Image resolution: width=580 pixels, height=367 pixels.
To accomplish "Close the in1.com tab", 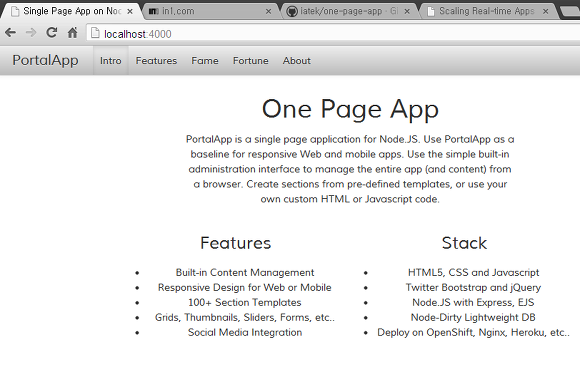I will coord(269,11).
